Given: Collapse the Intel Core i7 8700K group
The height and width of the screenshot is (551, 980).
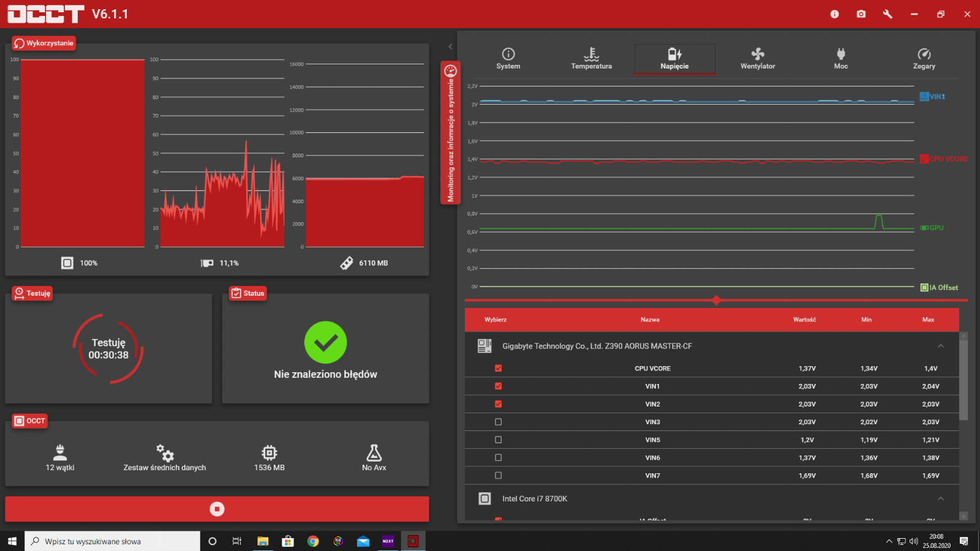Looking at the screenshot, I should coord(941,498).
